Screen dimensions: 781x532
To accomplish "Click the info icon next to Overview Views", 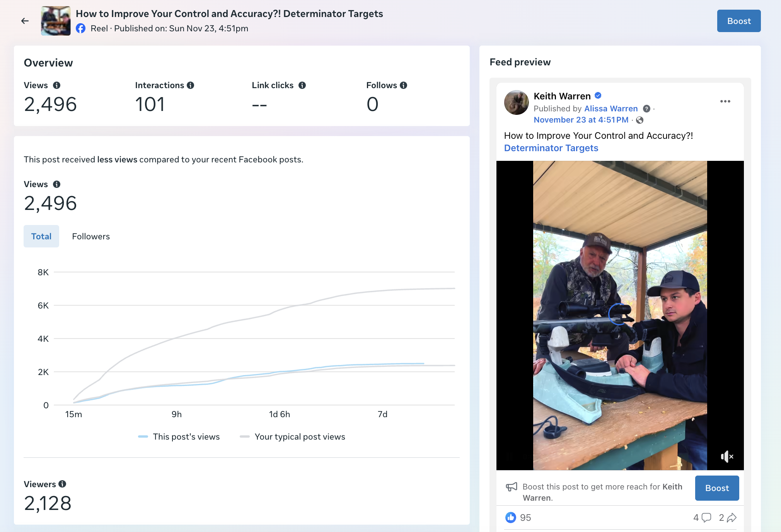I will coord(56,85).
